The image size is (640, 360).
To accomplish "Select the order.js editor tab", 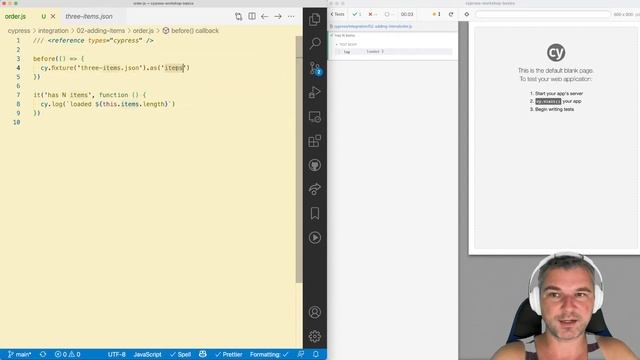I will [x=15, y=16].
